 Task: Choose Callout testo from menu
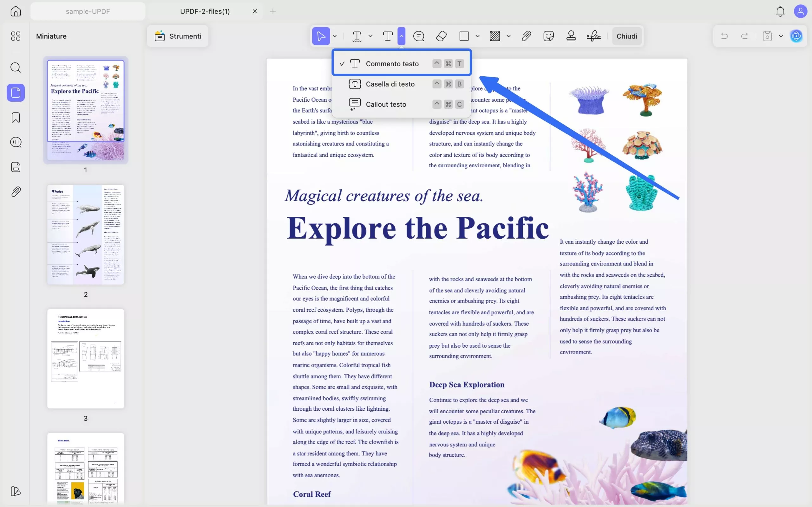385,104
